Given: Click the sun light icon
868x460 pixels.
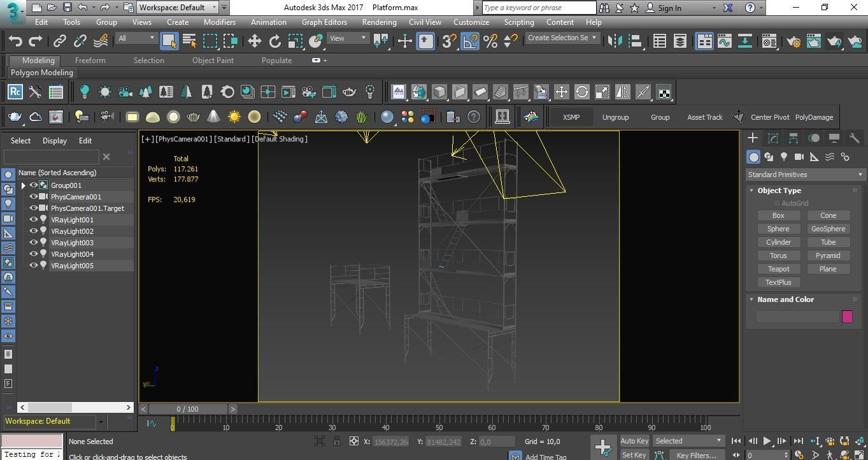Looking at the screenshot, I should tap(234, 117).
